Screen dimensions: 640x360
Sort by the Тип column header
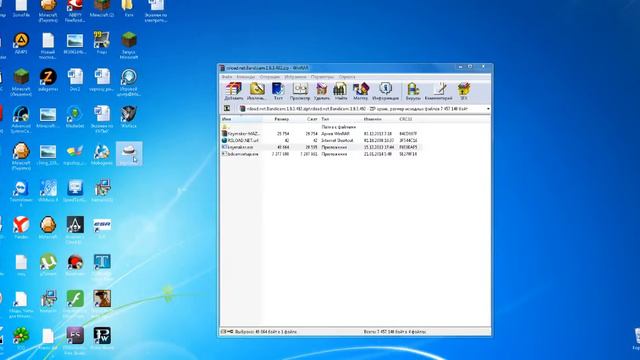(341, 119)
